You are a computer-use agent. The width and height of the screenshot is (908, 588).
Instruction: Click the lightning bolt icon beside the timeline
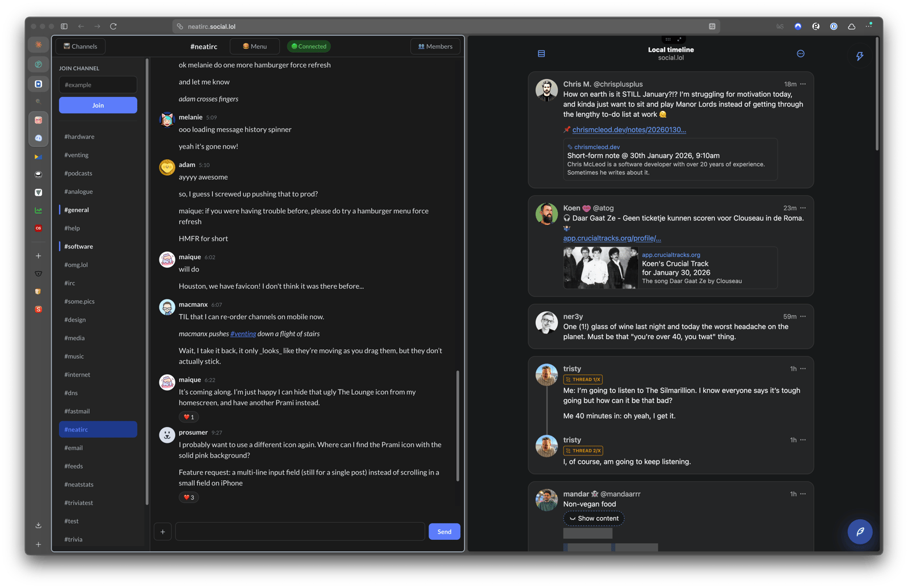click(860, 56)
